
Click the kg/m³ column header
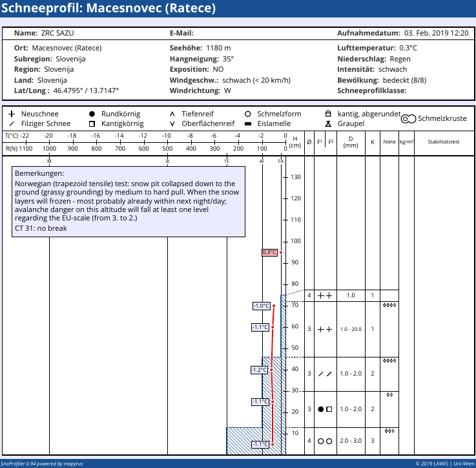pyautogui.click(x=406, y=142)
